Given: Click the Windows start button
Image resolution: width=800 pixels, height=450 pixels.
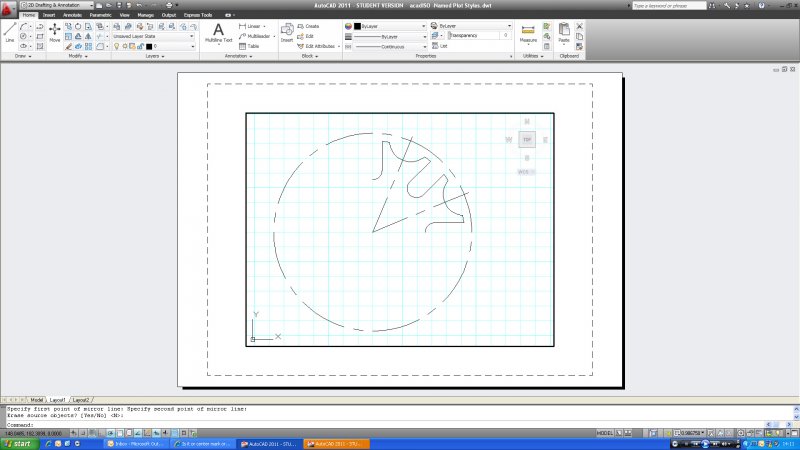Looking at the screenshot, I should point(20,442).
